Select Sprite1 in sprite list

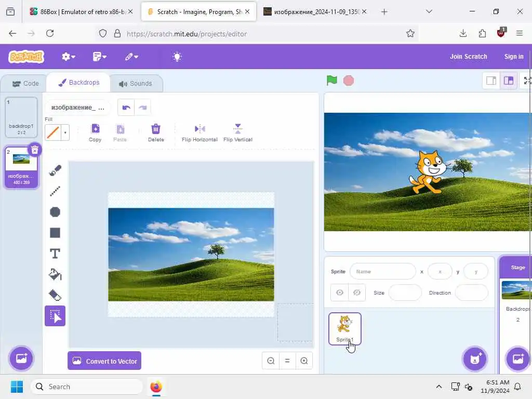point(345,328)
